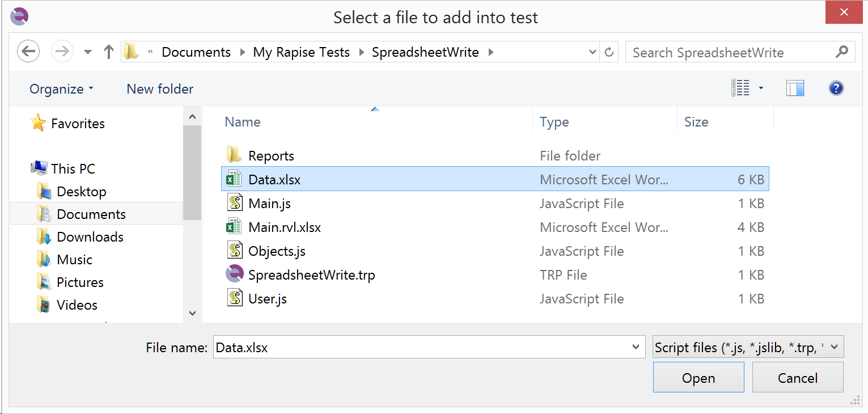Expand the Organize dropdown menu
This screenshot has height=414, width=868.
(x=61, y=89)
